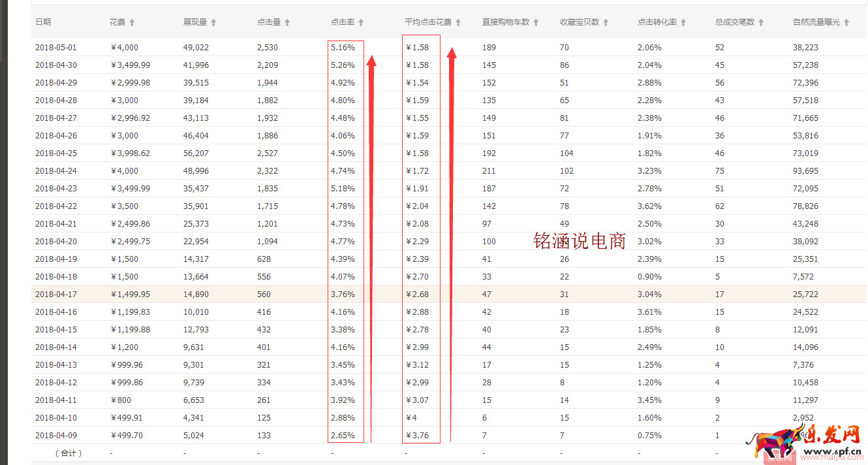
Task: Open the www.6pf.cn link
Action: [x=833, y=450]
